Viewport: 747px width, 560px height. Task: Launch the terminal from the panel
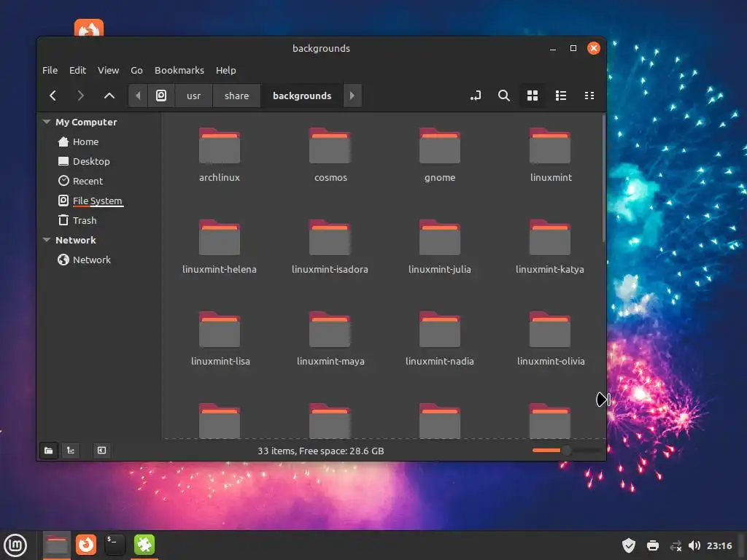(115, 545)
